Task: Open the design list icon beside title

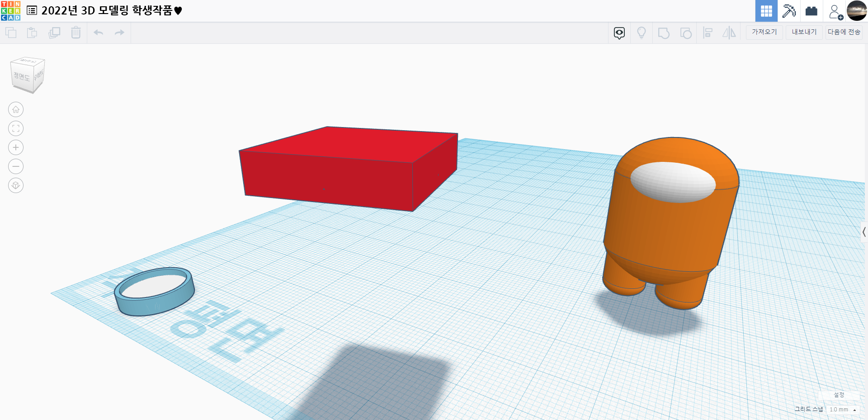Action: (x=32, y=10)
